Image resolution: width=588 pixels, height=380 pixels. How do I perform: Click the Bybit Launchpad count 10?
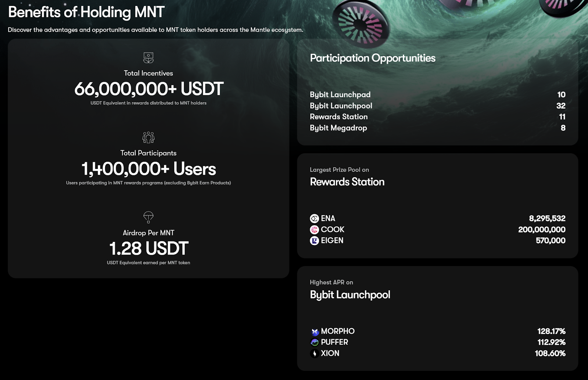(x=561, y=95)
